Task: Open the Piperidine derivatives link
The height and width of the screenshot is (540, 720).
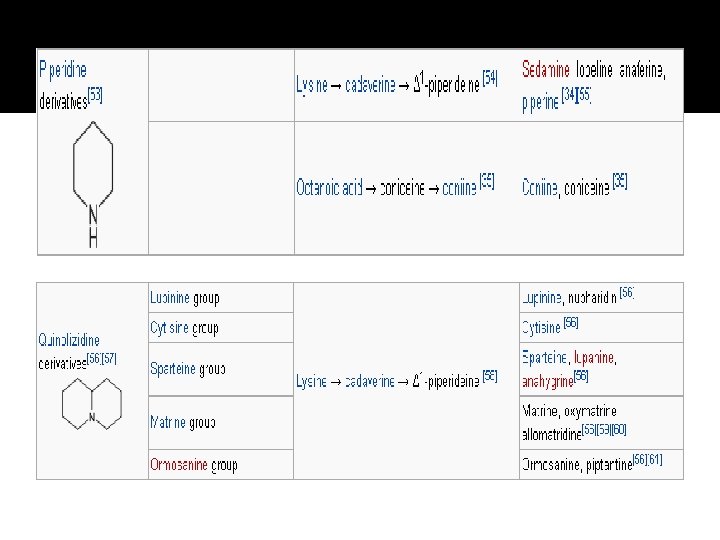Action: [62, 71]
